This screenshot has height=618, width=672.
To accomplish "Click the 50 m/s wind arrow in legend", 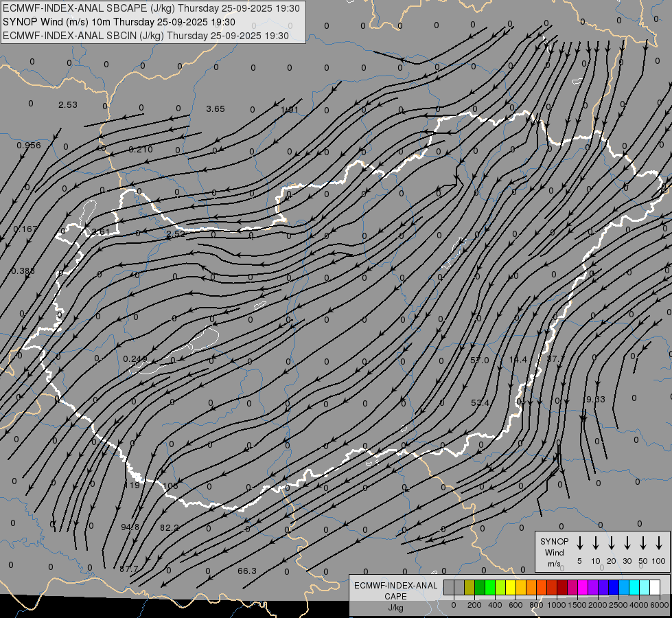I will [x=643, y=542].
